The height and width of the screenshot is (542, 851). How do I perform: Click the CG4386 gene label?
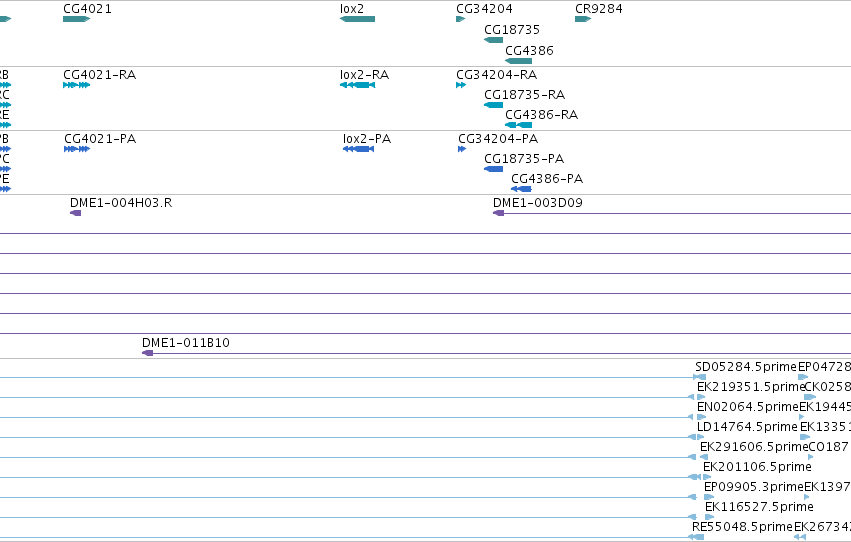[529, 50]
